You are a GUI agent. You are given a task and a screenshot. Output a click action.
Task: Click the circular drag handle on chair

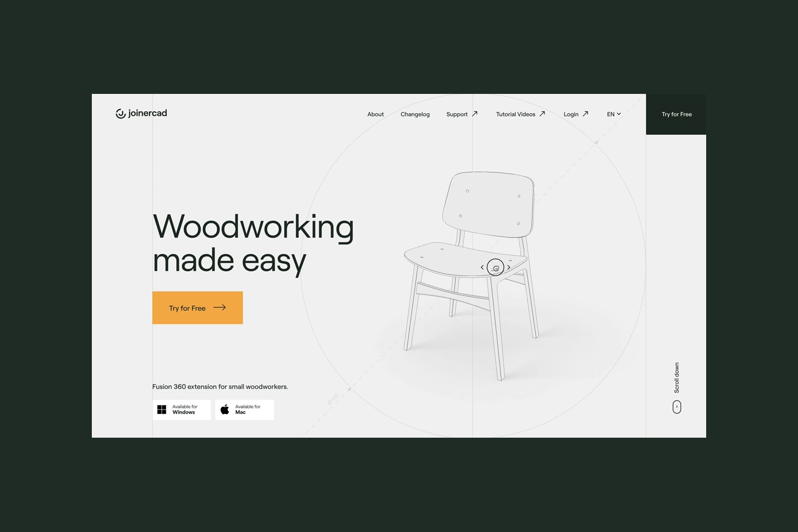click(x=495, y=267)
